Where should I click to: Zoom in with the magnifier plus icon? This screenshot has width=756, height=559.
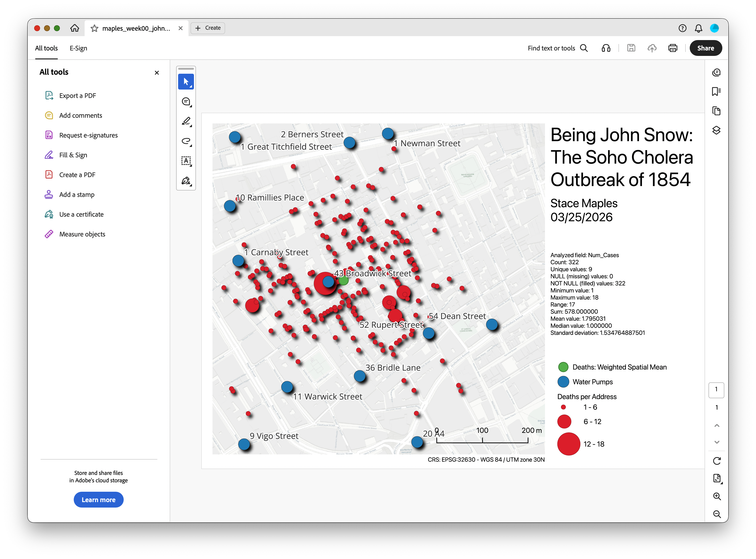[716, 496]
